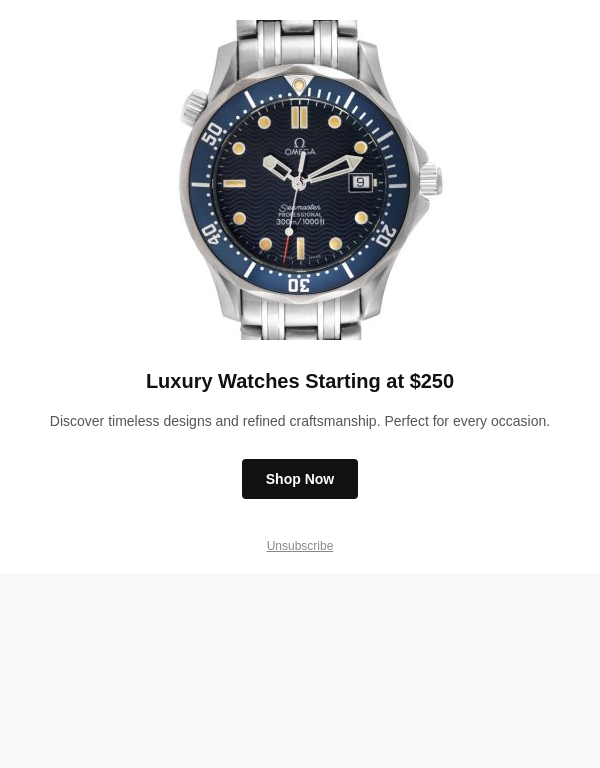Click the 50 numeral on the bezel
This screenshot has height=768, width=600.
213,134
